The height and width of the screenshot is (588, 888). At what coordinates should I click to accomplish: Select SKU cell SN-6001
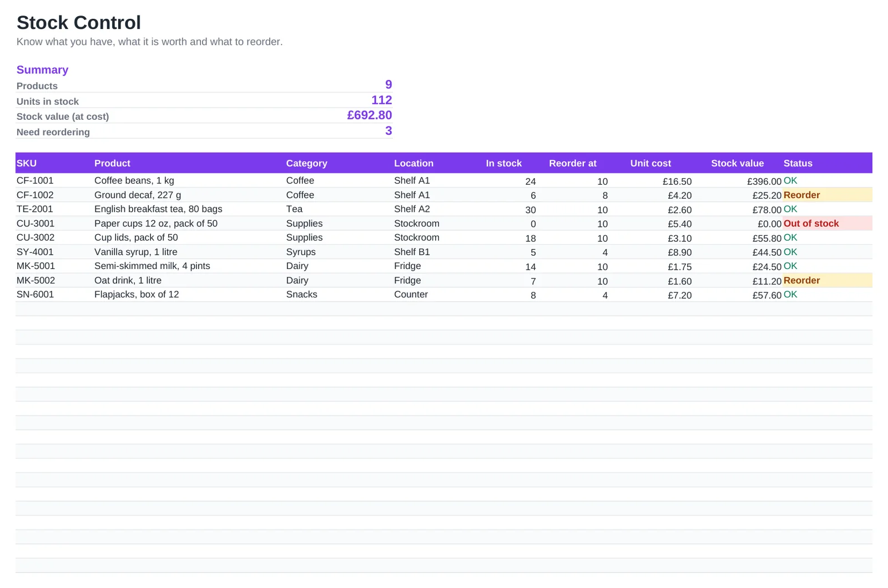[x=36, y=294]
